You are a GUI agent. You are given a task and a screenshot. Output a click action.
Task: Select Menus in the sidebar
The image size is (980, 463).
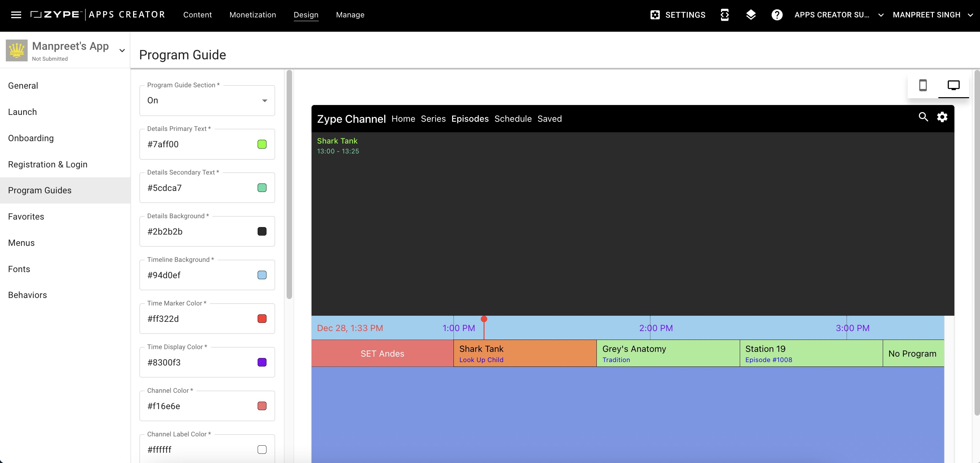point(65,243)
